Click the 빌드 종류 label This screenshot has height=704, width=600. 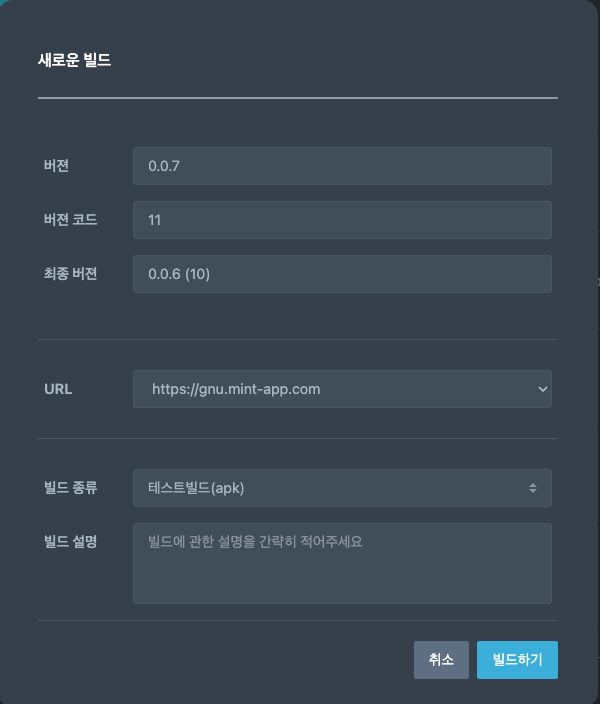tap(71, 488)
